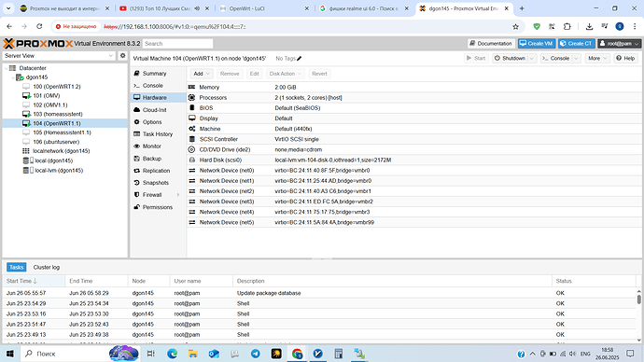The image size is (644, 362).
Task: Click the Create VM button
Action: pyautogui.click(x=537, y=44)
